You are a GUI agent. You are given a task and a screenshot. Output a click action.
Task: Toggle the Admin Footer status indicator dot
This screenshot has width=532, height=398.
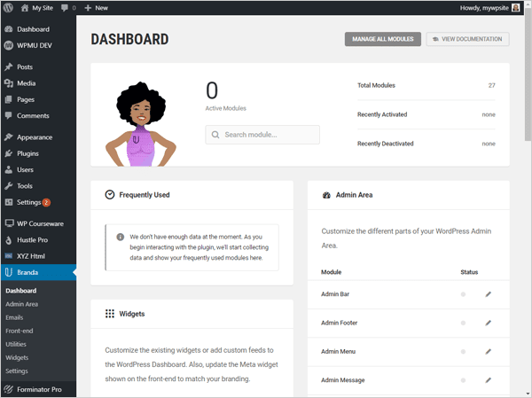click(463, 323)
